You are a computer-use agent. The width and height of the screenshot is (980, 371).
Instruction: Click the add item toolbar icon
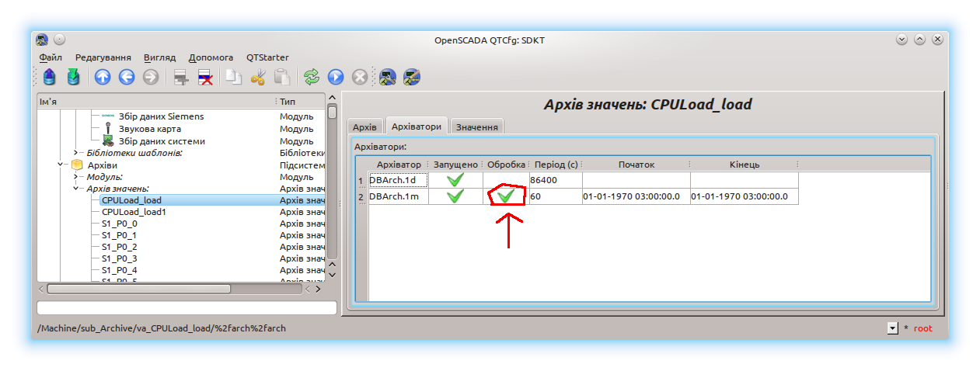pyautogui.click(x=181, y=77)
